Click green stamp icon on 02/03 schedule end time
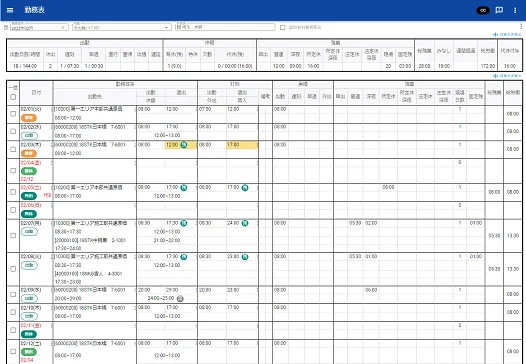This screenshot has height=364, width=526. click(x=184, y=145)
